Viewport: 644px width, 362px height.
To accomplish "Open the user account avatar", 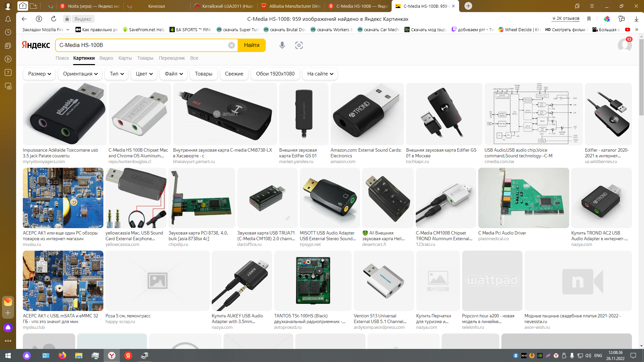I will coord(625,45).
